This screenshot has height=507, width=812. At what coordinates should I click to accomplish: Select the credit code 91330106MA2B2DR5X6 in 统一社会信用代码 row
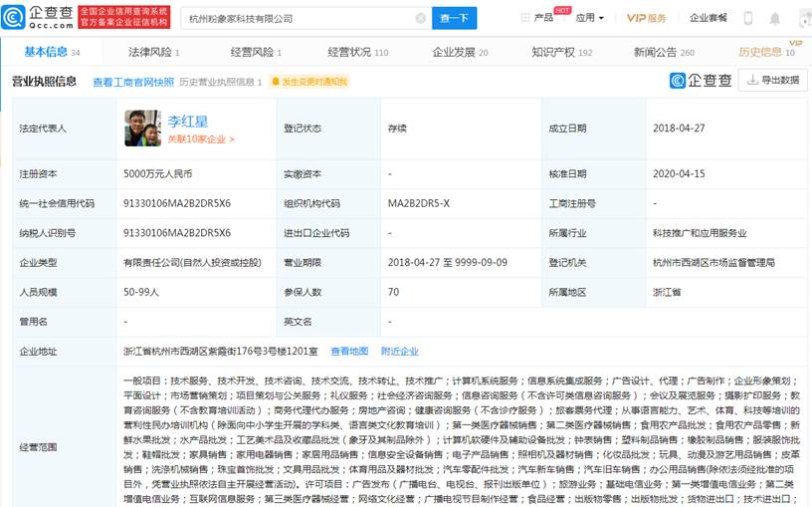pos(176,203)
